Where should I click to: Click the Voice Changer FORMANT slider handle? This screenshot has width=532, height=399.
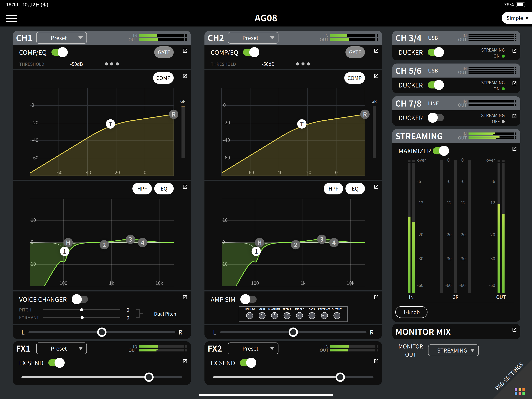click(x=82, y=318)
